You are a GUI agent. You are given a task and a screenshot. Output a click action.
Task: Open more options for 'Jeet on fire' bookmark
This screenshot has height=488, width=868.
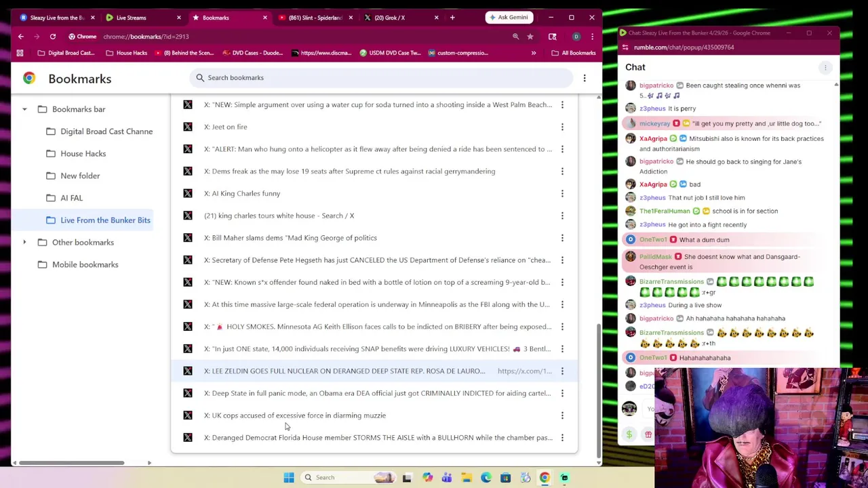[562, 127]
